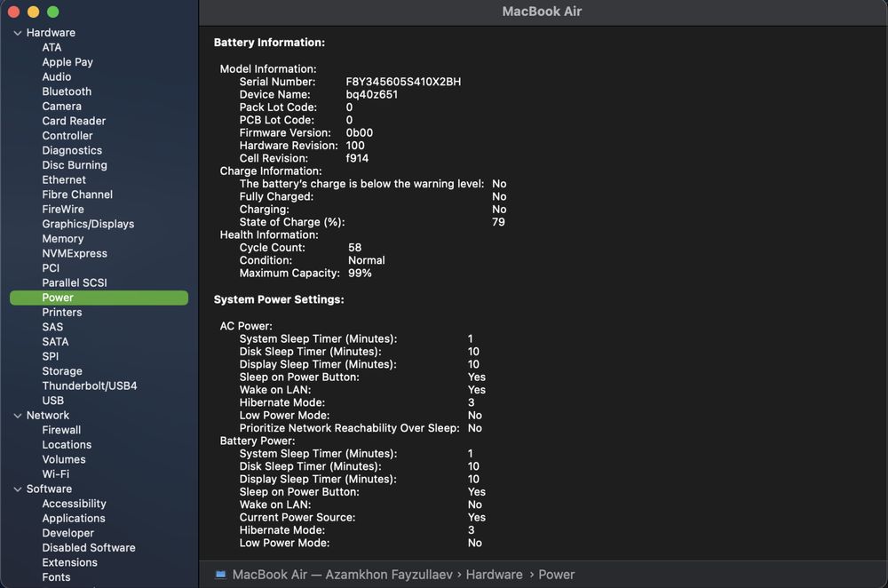The width and height of the screenshot is (888, 588).
Task: Click the Software section heading
Action: [49, 489]
